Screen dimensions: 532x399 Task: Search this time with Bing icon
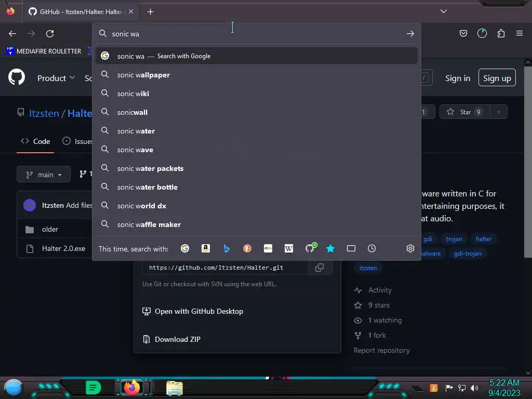pos(227,248)
